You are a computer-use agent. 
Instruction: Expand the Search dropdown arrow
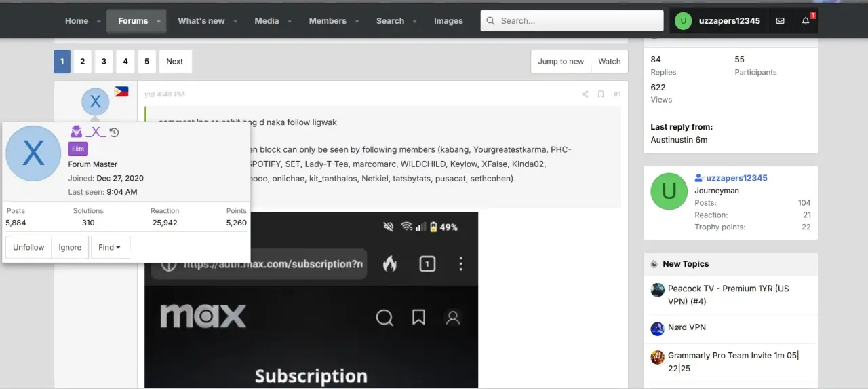point(414,22)
